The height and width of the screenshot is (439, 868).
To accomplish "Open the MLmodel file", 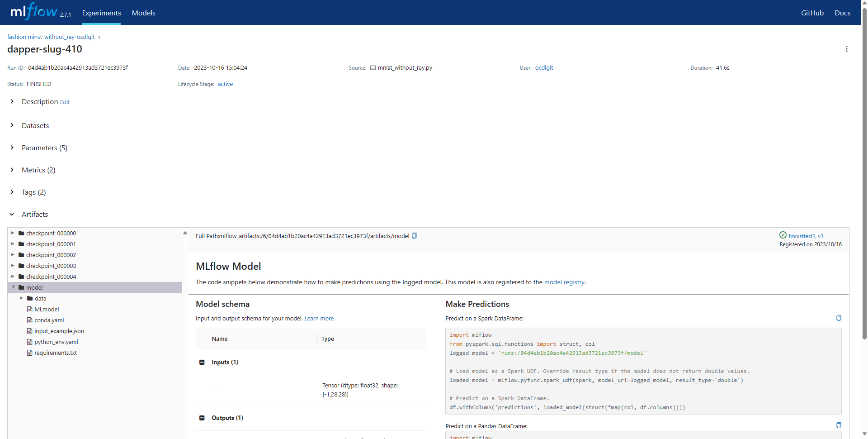I will (47, 310).
